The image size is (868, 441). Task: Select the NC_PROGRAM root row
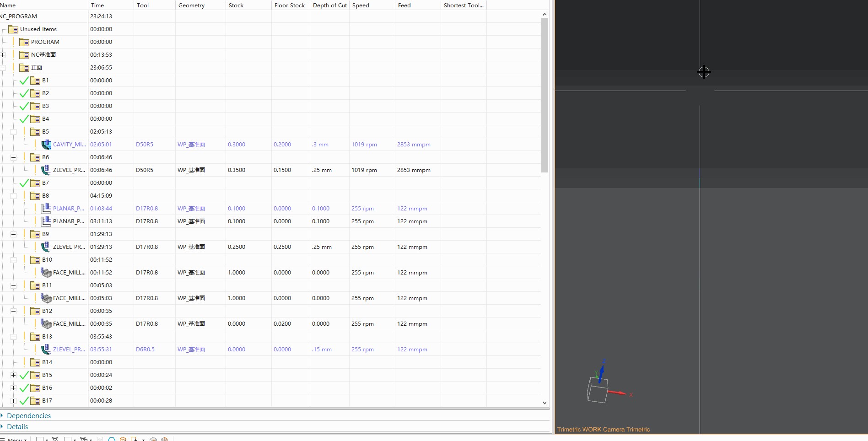click(270, 16)
